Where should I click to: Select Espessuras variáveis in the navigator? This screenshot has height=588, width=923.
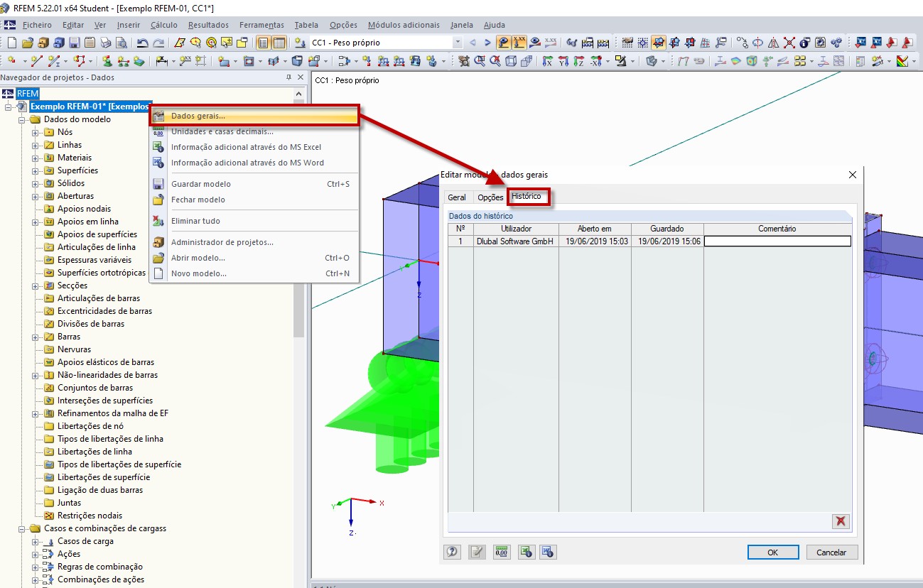tap(94, 260)
